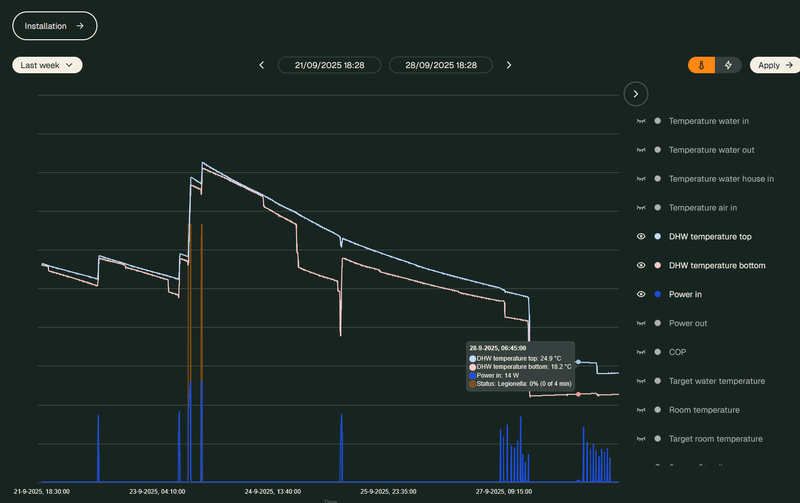Select the Target room temperature label
Screen dimensions: 800x503
point(715,439)
